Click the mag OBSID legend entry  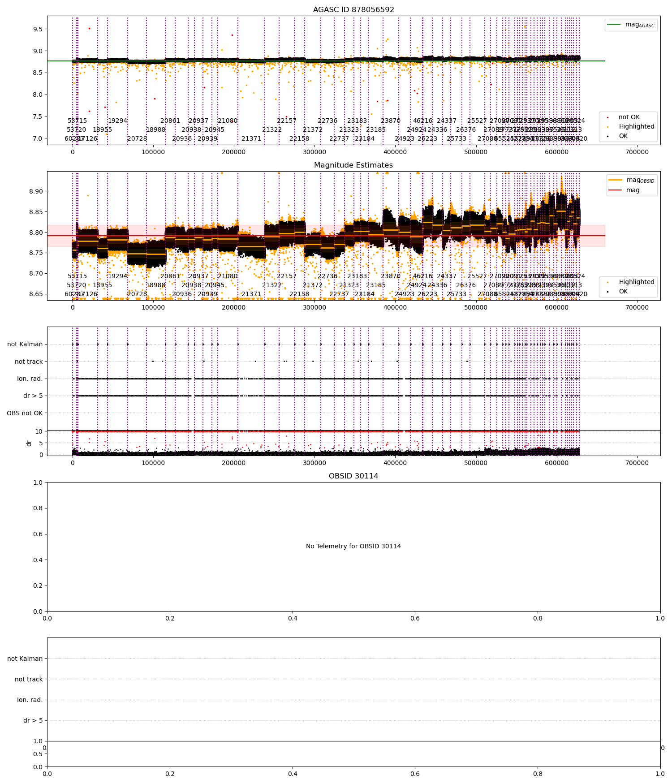coord(631,180)
